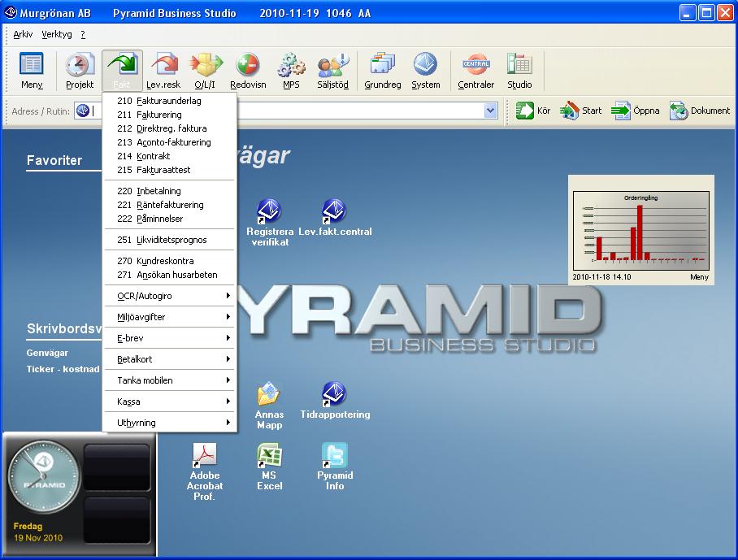The width and height of the screenshot is (738, 560).
Task: Select 221 Räntefakturering entry
Action: (x=169, y=205)
